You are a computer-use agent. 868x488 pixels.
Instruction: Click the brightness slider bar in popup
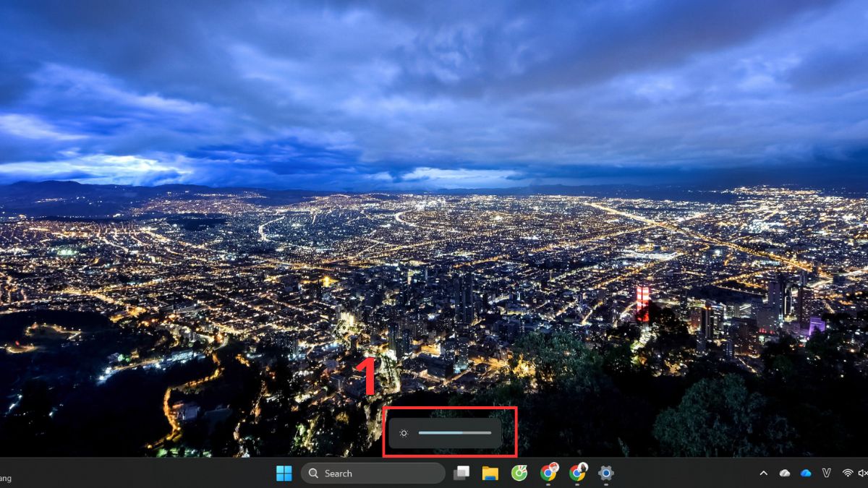tap(455, 433)
